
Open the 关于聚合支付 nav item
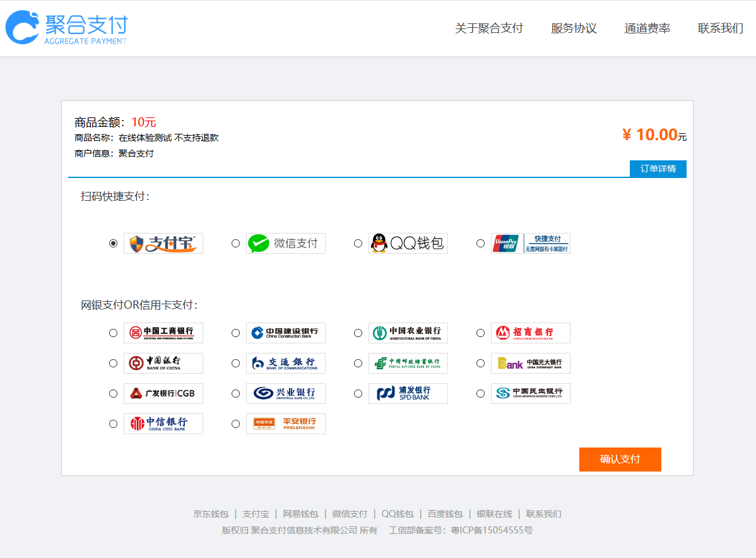click(489, 28)
